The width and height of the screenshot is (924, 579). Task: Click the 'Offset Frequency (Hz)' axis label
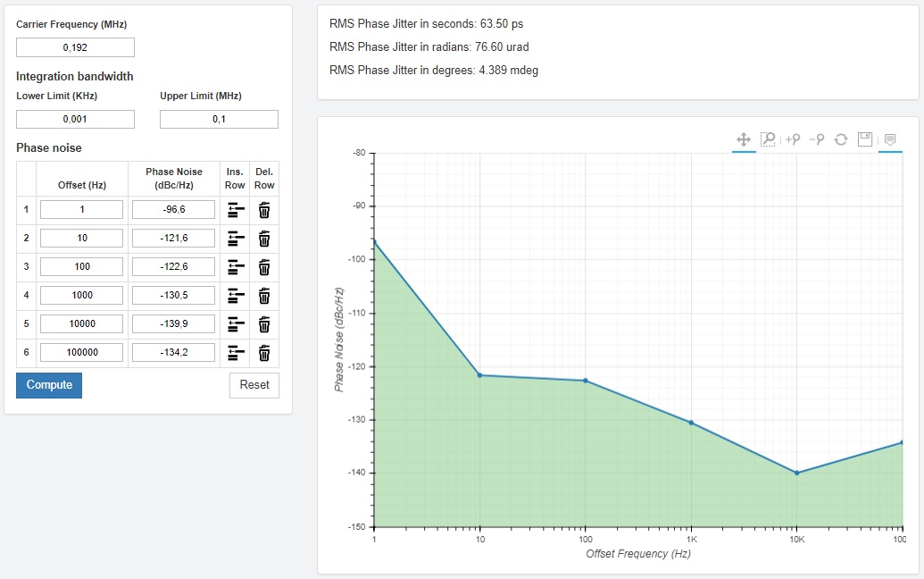(x=638, y=554)
